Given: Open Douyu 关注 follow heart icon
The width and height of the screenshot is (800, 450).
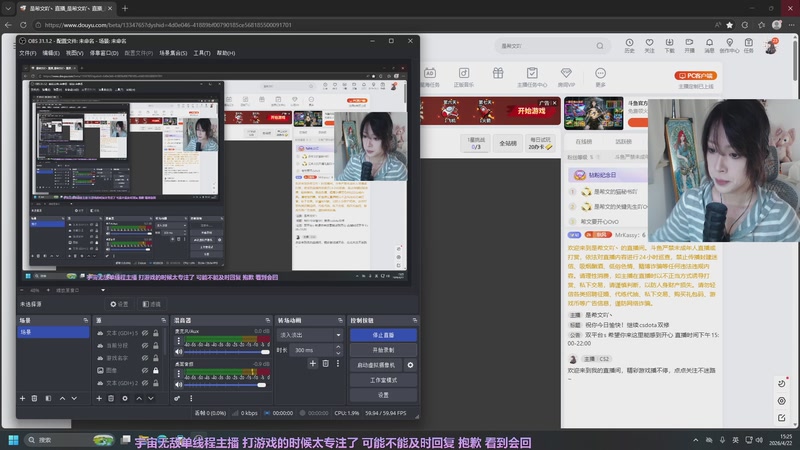Looking at the screenshot, I should point(649,45).
